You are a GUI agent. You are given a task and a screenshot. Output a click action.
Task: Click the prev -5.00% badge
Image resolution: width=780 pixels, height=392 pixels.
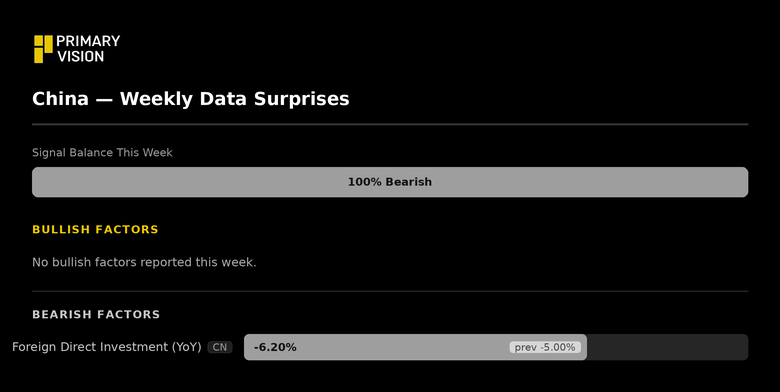545,347
